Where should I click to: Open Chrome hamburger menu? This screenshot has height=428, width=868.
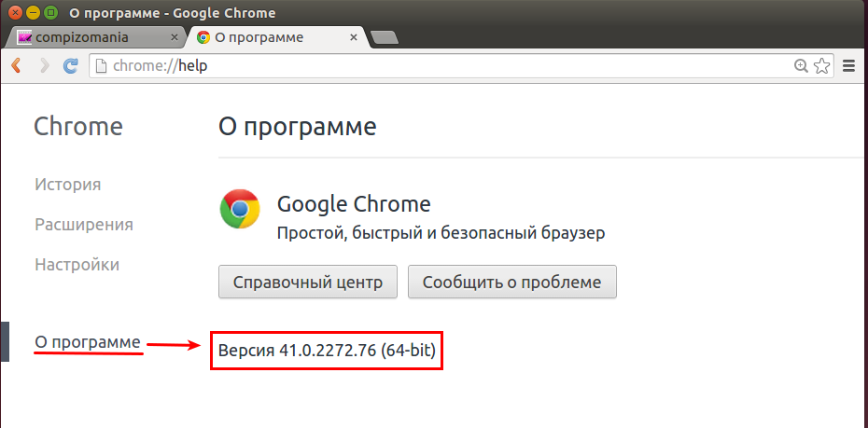pyautogui.click(x=848, y=66)
